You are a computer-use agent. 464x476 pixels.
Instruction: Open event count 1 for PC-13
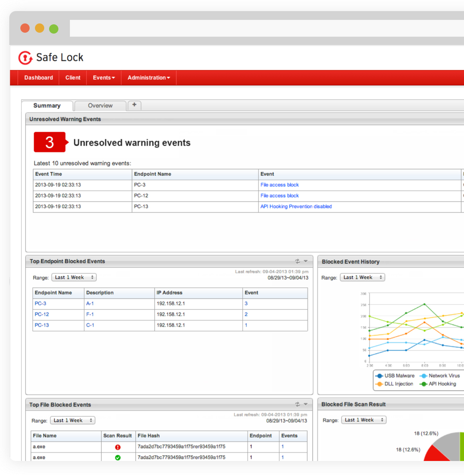coord(246,325)
